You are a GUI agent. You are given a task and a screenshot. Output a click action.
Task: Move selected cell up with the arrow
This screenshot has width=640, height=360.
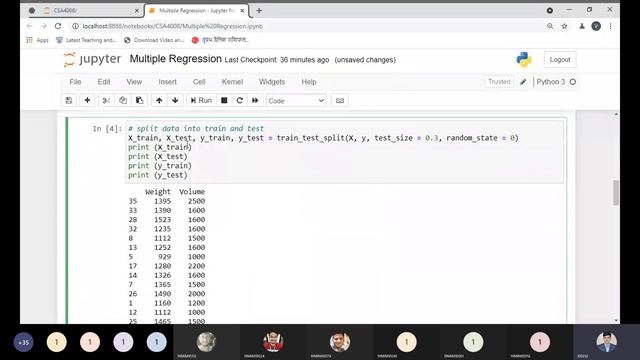[x=159, y=100]
